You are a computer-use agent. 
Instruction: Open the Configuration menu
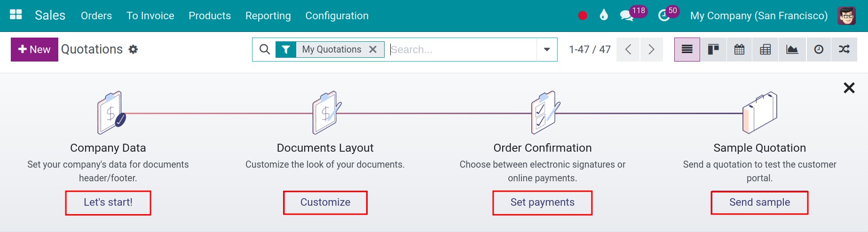click(x=337, y=15)
